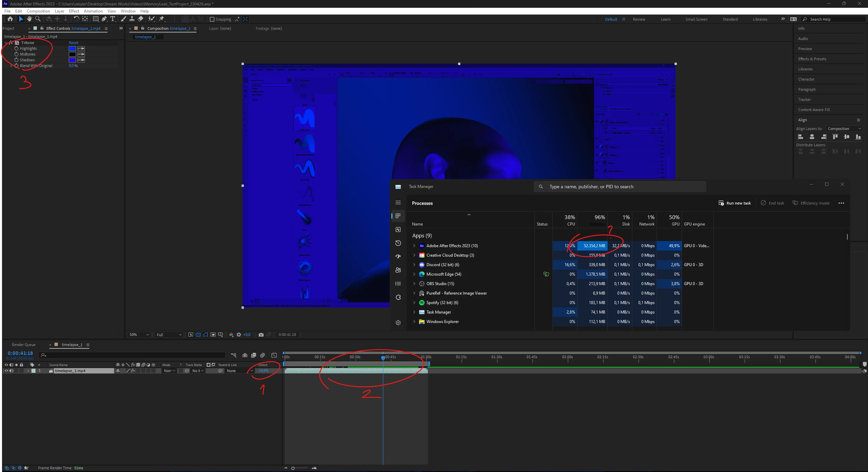
Task: Select the Pen tool
Action: point(104,19)
